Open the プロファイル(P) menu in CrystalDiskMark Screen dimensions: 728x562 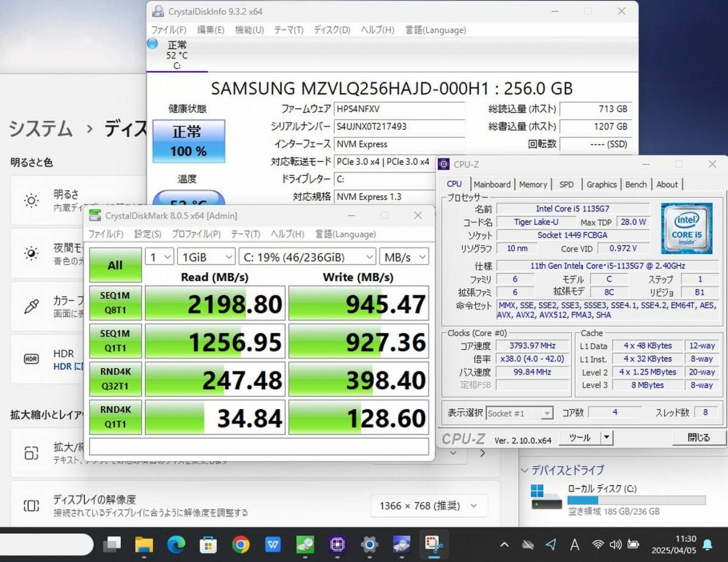click(195, 234)
